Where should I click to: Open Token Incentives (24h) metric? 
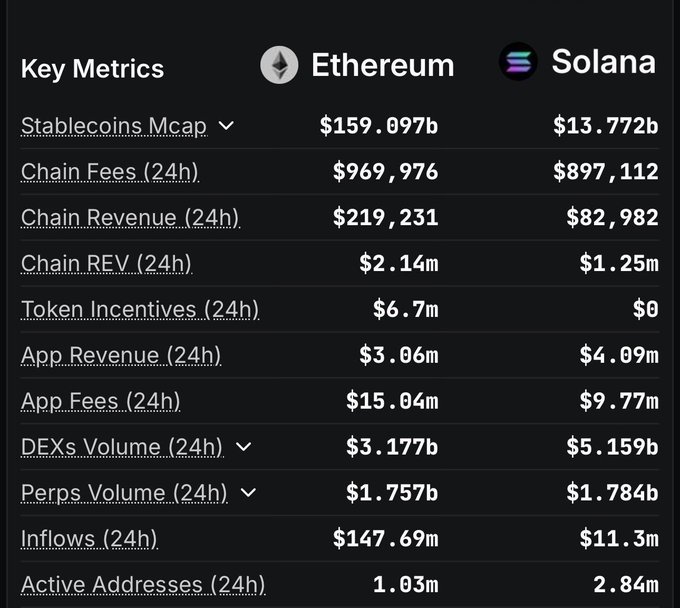[x=140, y=309]
